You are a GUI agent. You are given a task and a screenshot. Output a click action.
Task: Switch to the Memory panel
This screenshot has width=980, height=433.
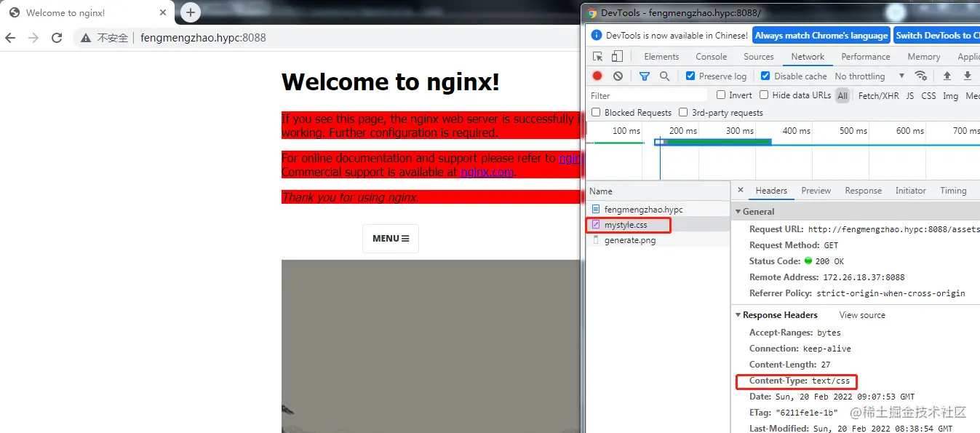click(x=923, y=57)
